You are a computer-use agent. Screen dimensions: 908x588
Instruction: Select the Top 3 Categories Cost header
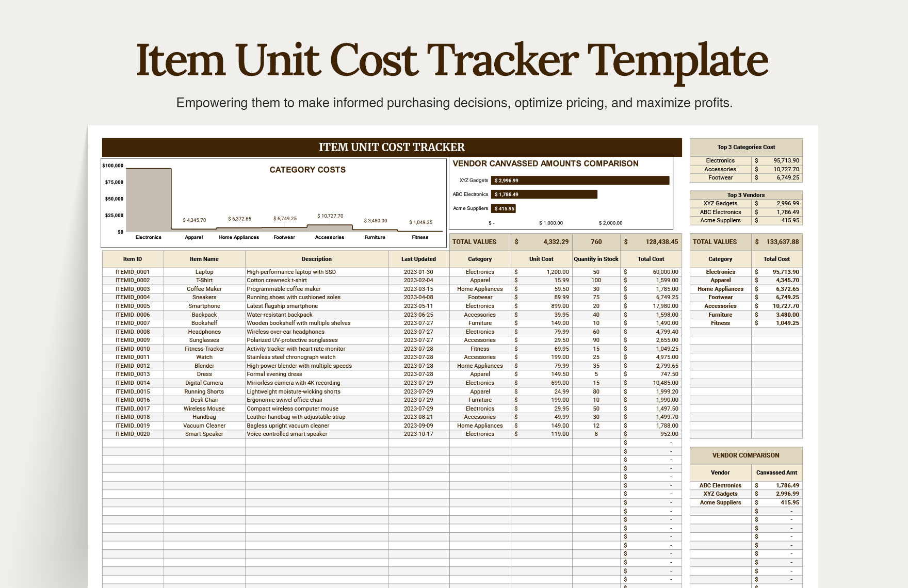[x=746, y=147]
